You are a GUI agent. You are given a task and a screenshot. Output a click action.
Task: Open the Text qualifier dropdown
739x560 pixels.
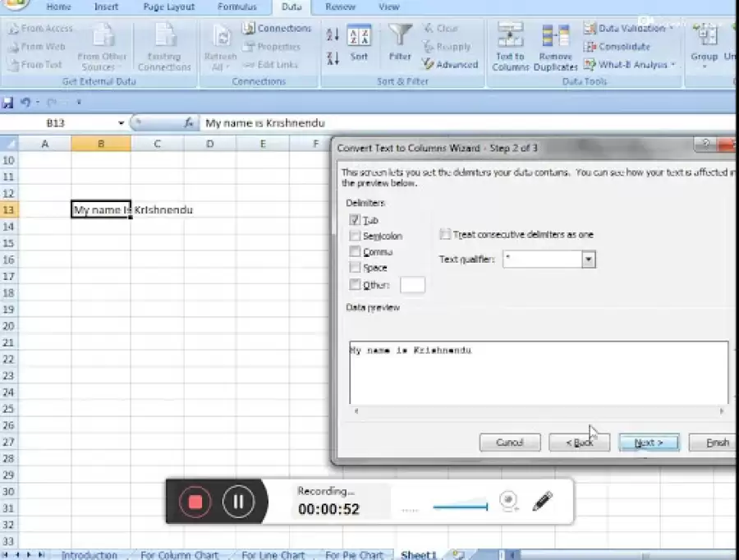pyautogui.click(x=588, y=259)
